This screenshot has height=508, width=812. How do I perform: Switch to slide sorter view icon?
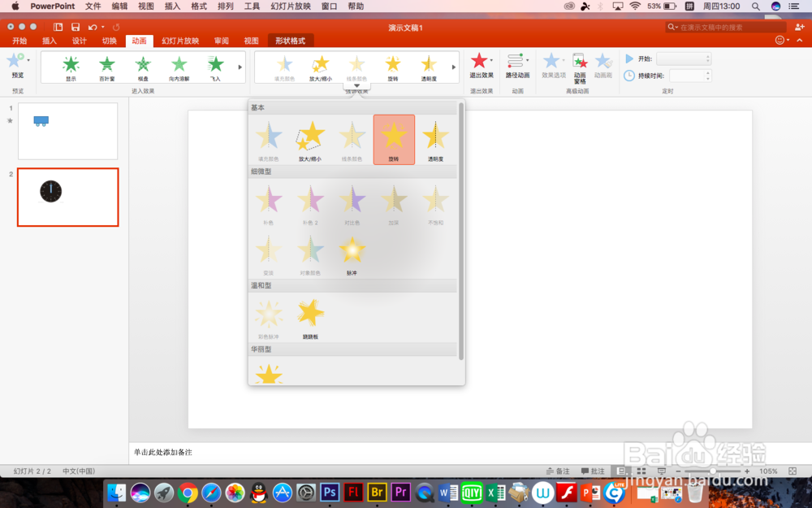pyautogui.click(x=641, y=471)
